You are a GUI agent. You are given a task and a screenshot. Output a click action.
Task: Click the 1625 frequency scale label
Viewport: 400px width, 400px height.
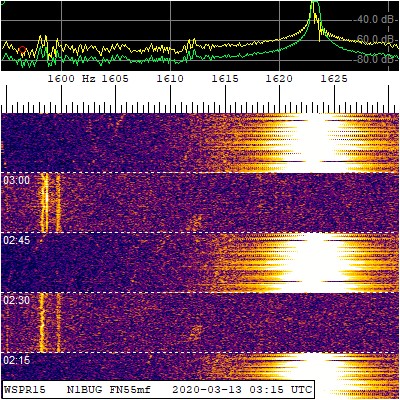pos(334,79)
